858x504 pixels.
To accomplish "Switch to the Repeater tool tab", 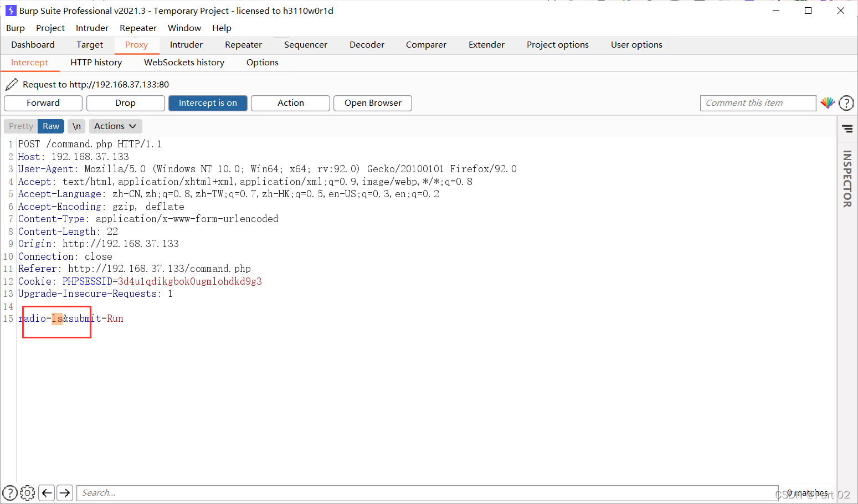I will click(x=243, y=45).
